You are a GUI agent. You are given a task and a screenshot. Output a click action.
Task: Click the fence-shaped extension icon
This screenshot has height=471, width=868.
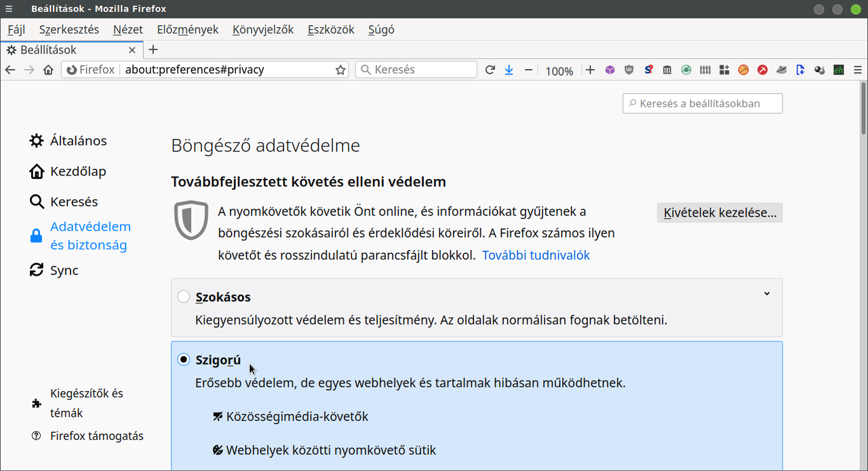(705, 69)
